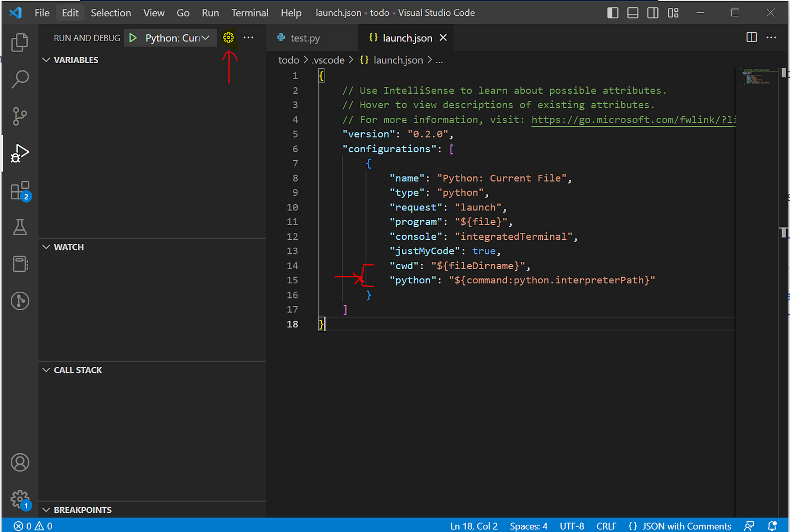
Task: Click the todo breadcrumb
Action: [x=289, y=60]
